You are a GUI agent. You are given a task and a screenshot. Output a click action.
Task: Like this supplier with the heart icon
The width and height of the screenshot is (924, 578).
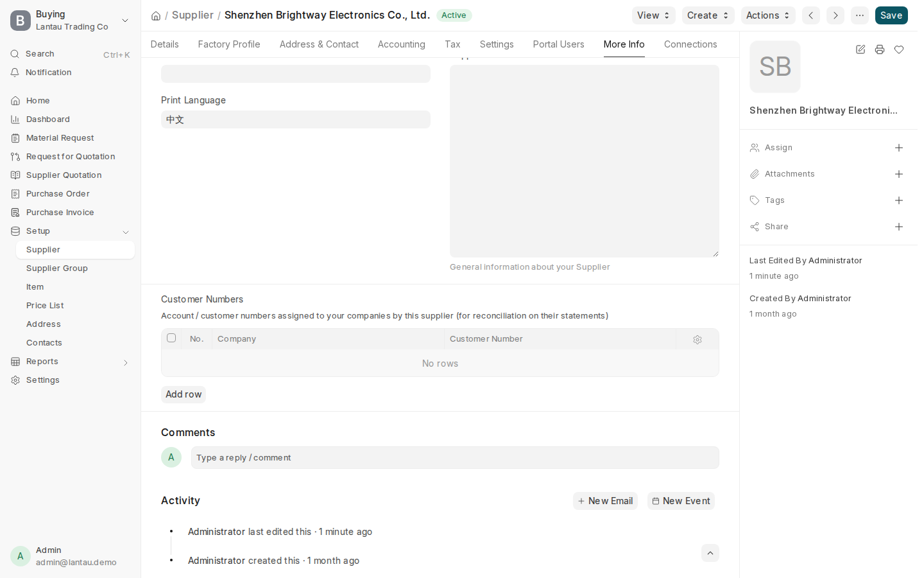[899, 49]
